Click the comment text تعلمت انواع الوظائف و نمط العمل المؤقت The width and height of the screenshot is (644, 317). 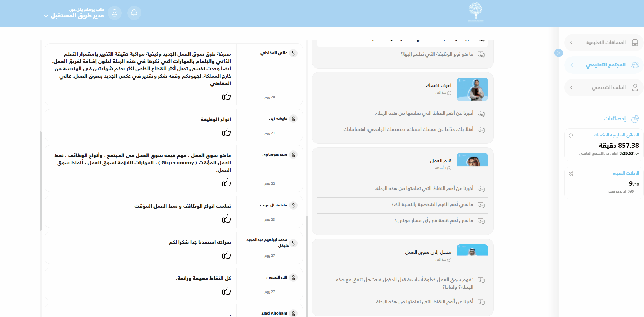(183, 206)
